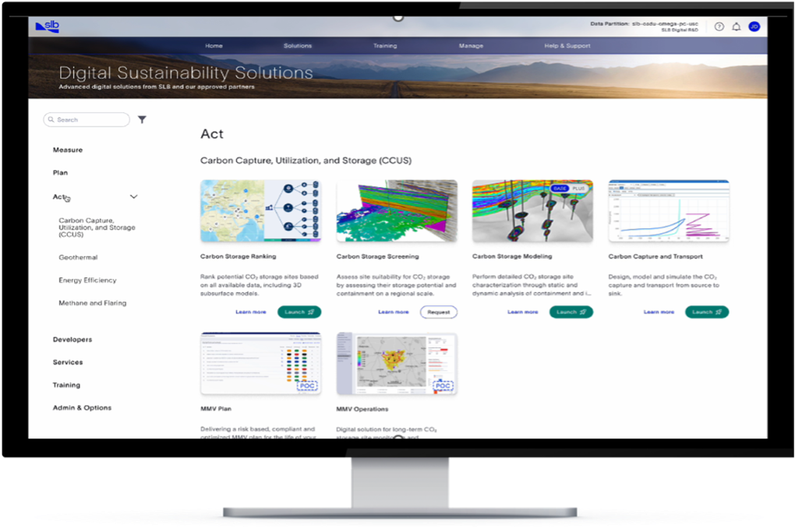Select Methane and Flaring in sidebar

coord(93,303)
